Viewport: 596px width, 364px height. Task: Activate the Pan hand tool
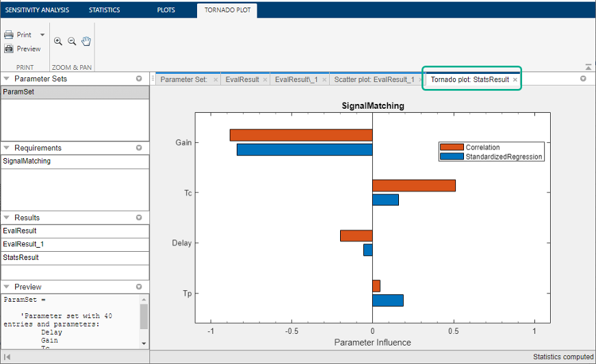pyautogui.click(x=86, y=41)
